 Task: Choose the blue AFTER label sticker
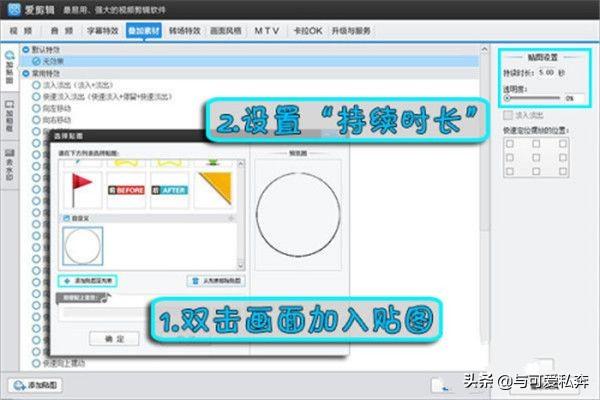point(169,190)
